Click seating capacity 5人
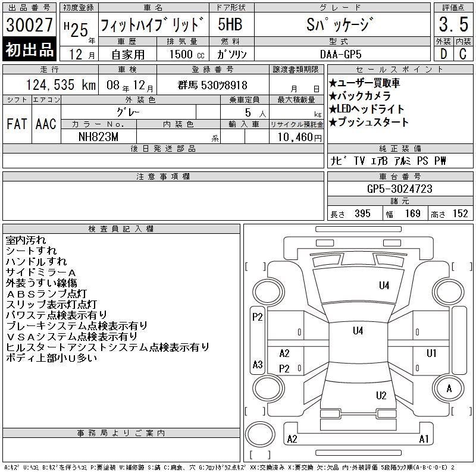Image resolution: width=476 pixels, height=476 pixels. pyautogui.click(x=256, y=112)
